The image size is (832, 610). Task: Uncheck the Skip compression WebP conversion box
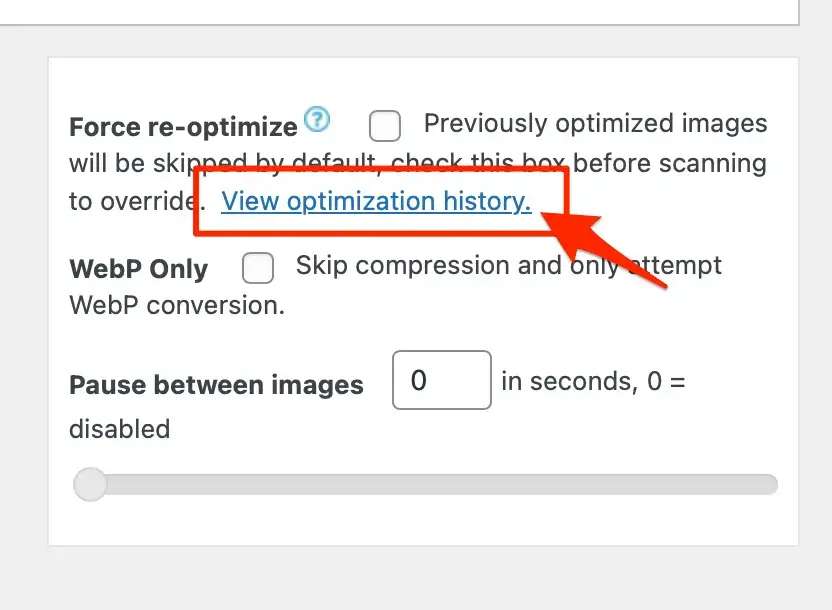[x=258, y=268]
